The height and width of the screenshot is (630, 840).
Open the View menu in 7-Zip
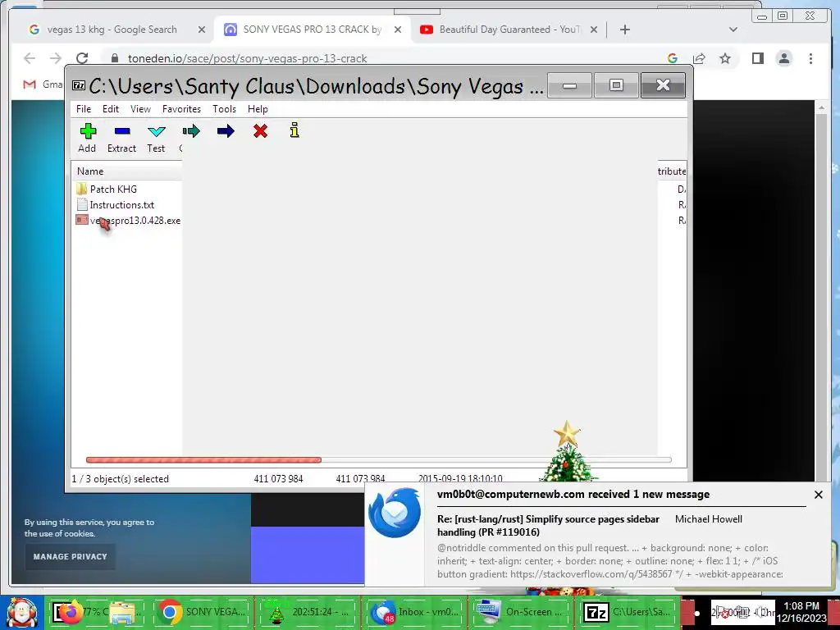140,109
